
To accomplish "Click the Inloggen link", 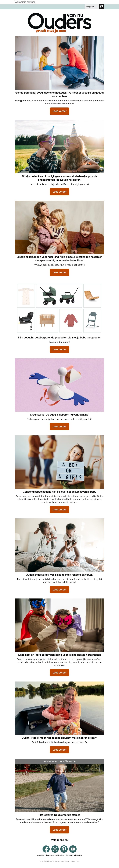I will click(90, 6).
